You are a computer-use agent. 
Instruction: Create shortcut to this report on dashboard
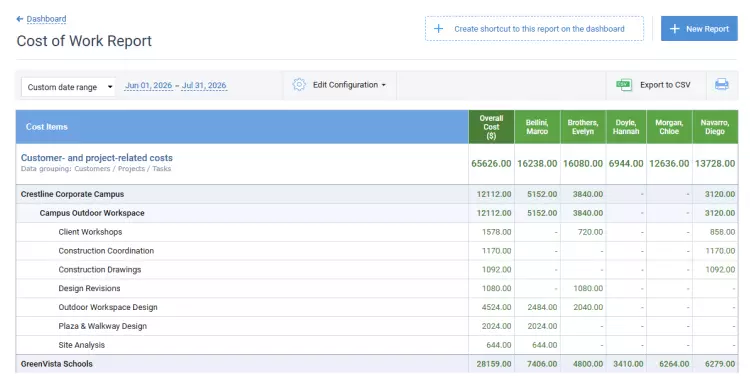pyautogui.click(x=534, y=29)
